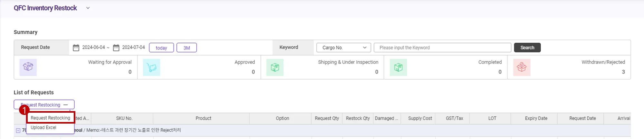Choose Upload Excel from the menu

click(x=43, y=127)
